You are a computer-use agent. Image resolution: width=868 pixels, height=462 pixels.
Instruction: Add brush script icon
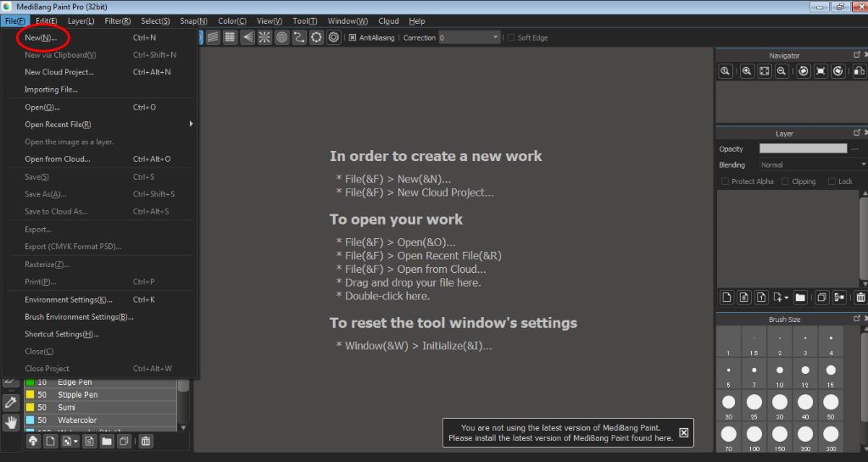[x=89, y=441]
